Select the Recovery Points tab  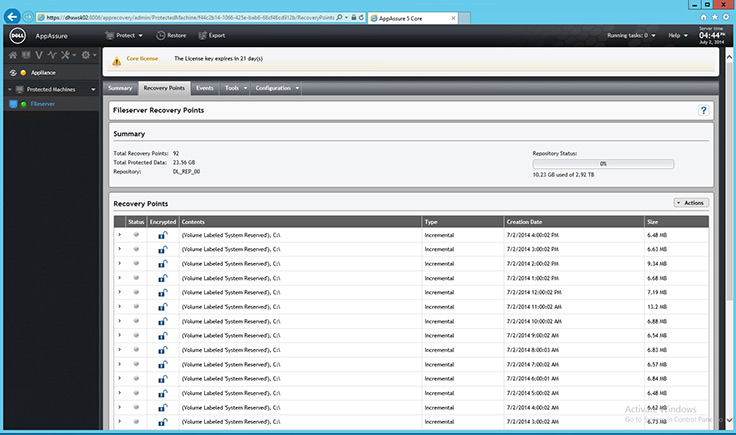click(164, 88)
